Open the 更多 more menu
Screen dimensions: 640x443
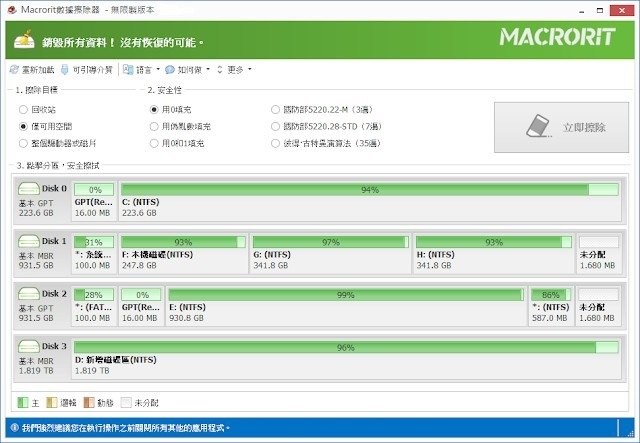(235, 70)
